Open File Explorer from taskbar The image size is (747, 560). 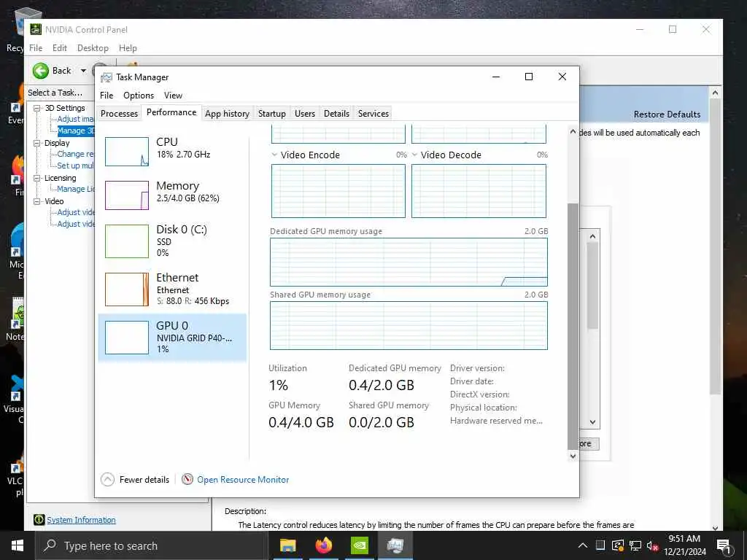point(287,545)
